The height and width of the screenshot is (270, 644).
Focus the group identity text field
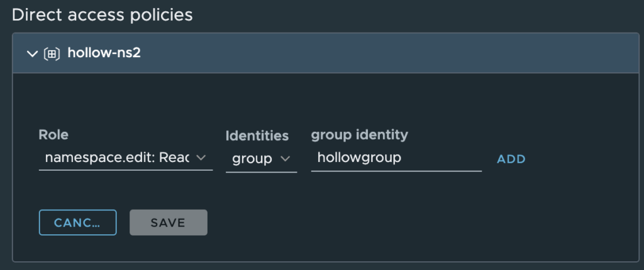(396, 158)
